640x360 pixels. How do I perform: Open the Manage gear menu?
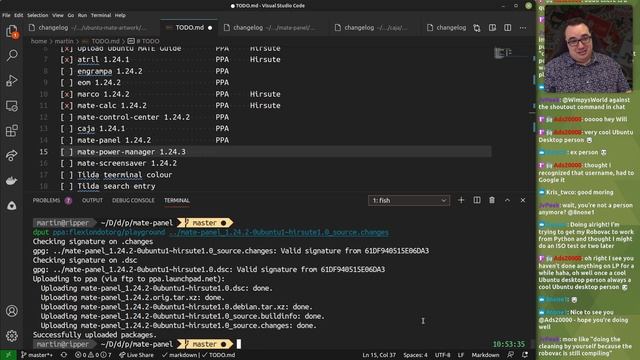pyautogui.click(x=12, y=336)
